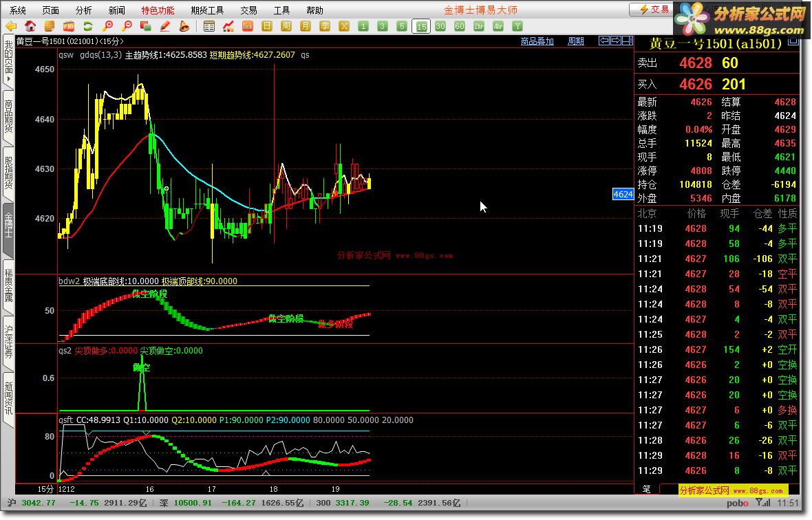The width and height of the screenshot is (812, 520).
Task: Click the 深 10500.91 index in the status bar
Action: [x=186, y=503]
